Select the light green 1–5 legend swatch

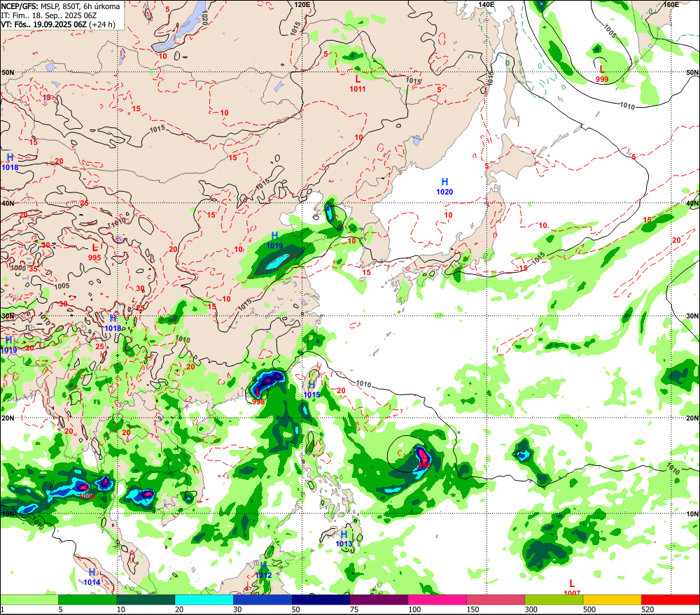(x=29, y=600)
